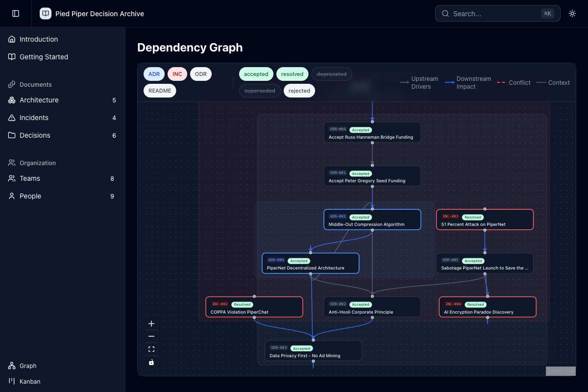The image size is (588, 392).
Task: Toggle the rejected status filter
Action: (x=299, y=91)
